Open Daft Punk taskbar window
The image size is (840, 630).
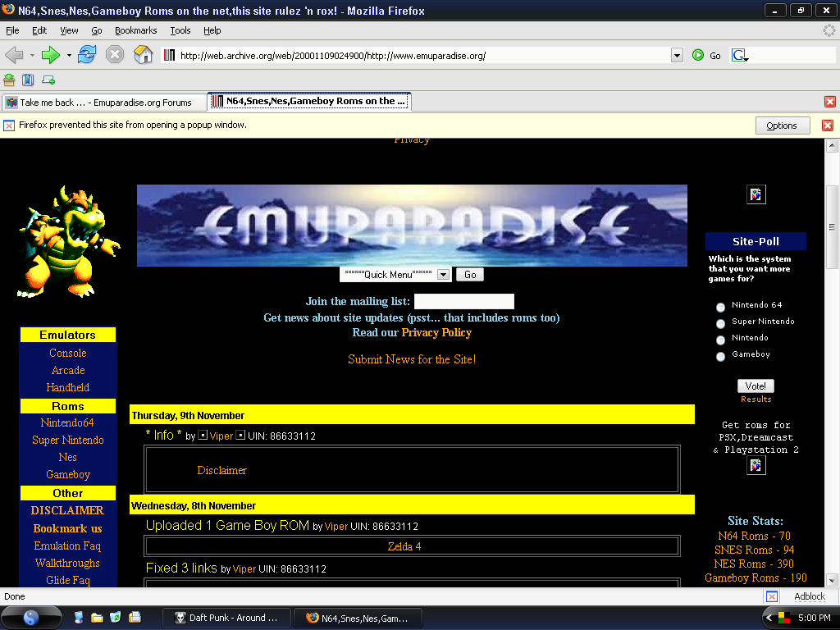(x=226, y=618)
